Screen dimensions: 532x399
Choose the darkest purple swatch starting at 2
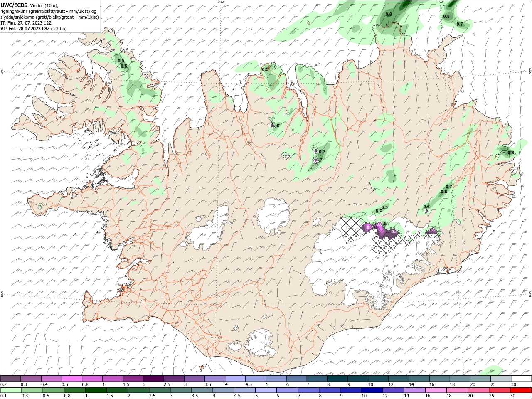click(153, 379)
